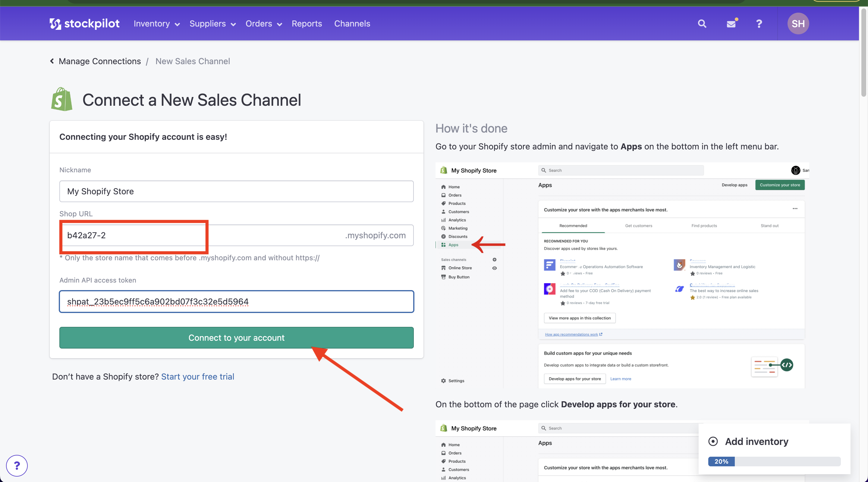This screenshot has width=868, height=482.
Task: Go to Manage Connections breadcrumb
Action: [x=100, y=61]
